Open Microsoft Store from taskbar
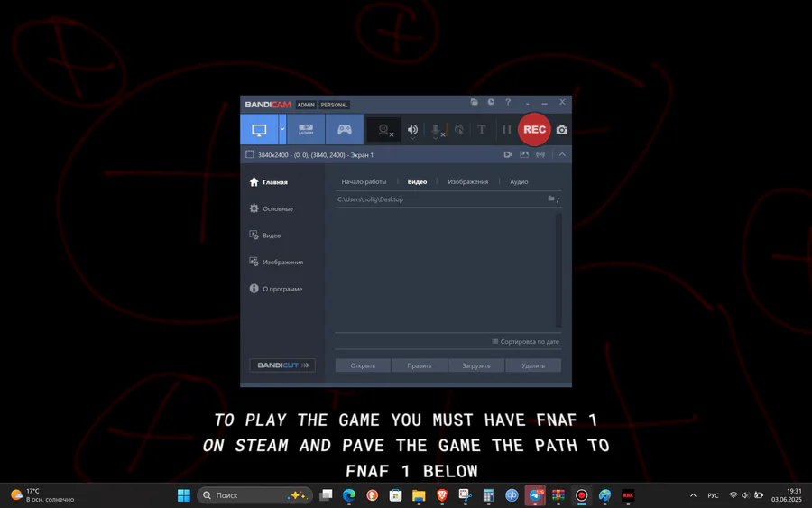 click(396, 495)
